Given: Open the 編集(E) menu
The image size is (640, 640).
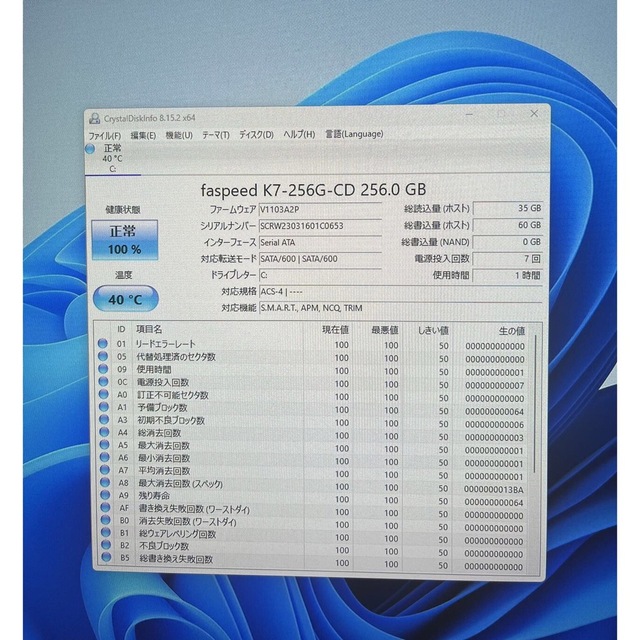Looking at the screenshot, I should (143, 136).
